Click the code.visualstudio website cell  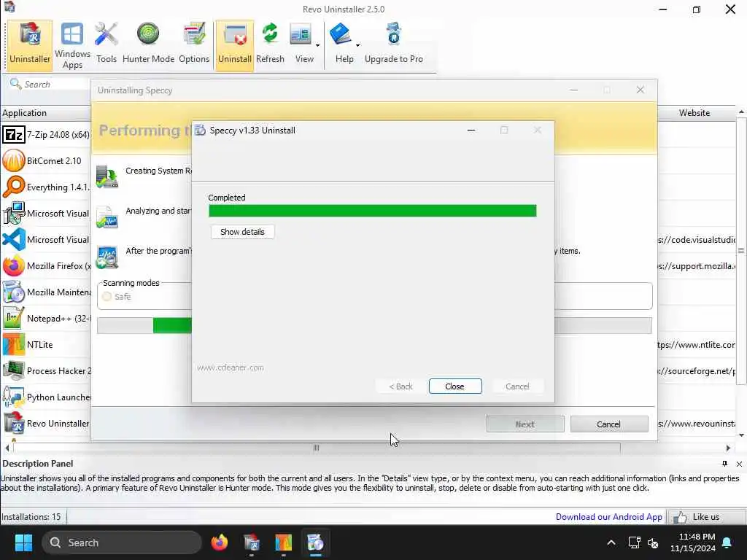(x=697, y=239)
